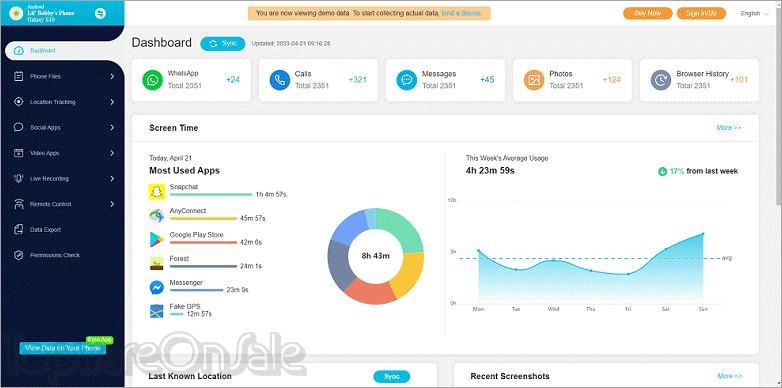Click the Social Apps chat icon
782x388 pixels.
tap(19, 127)
